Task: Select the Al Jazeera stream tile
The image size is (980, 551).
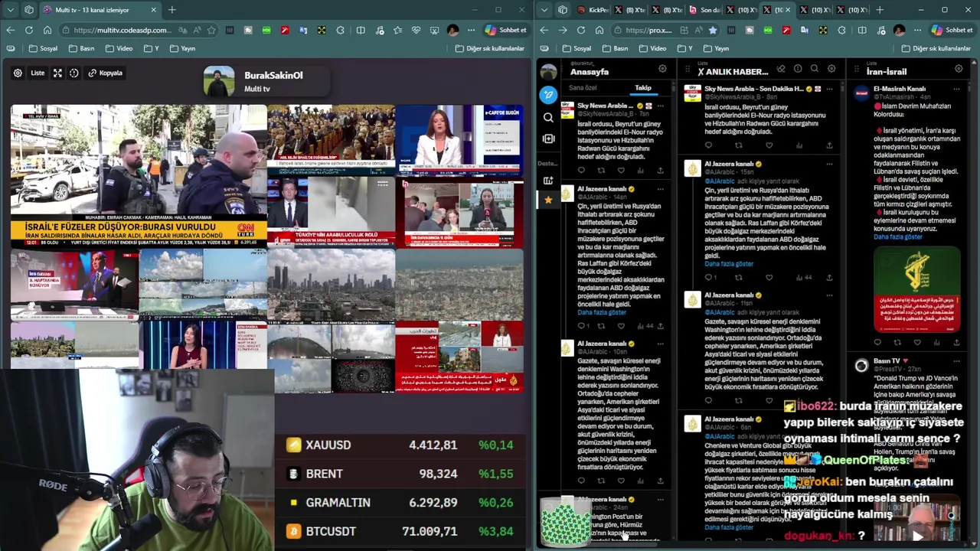Action: (459, 356)
